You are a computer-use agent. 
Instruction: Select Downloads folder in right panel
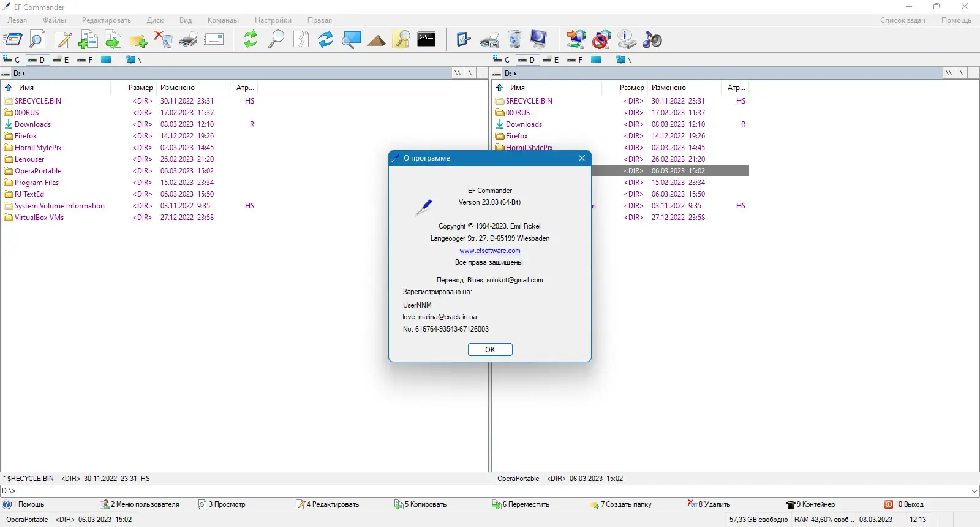(524, 124)
